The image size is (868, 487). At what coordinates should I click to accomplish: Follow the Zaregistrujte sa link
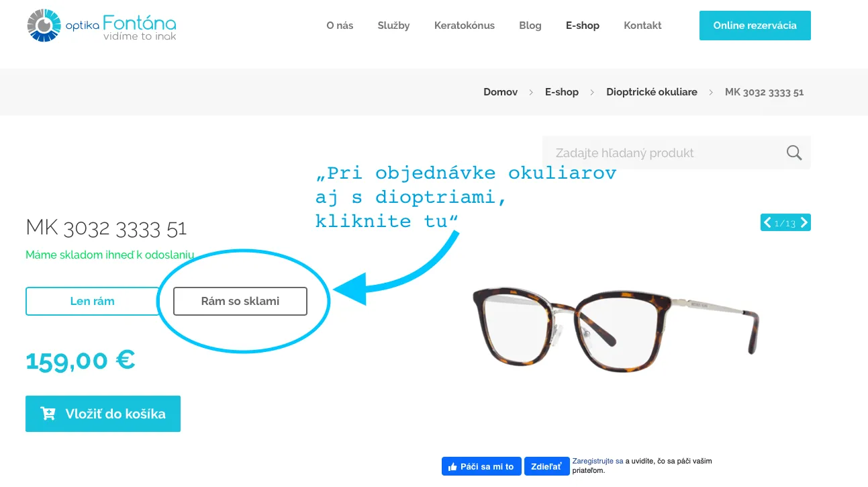tap(598, 461)
